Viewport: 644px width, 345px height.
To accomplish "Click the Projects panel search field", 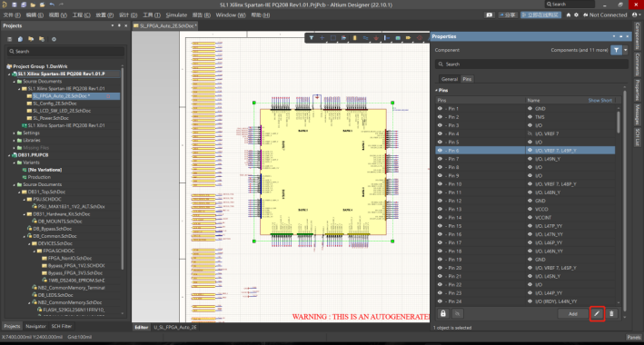I will click(x=65, y=52).
